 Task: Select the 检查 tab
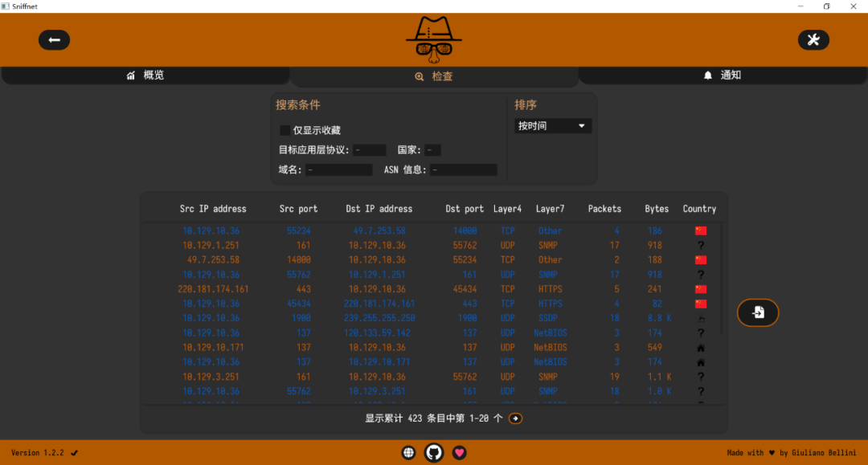(x=434, y=76)
